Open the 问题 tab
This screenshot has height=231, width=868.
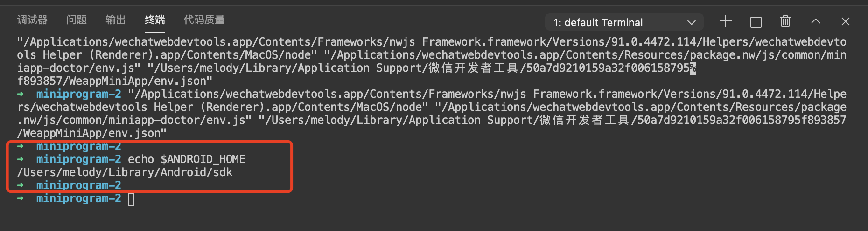coord(77,20)
